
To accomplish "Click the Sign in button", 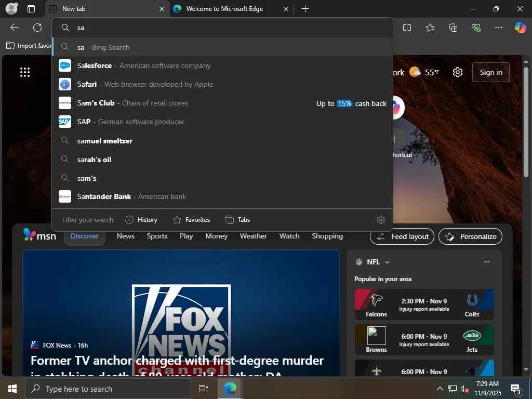I will click(x=491, y=72).
